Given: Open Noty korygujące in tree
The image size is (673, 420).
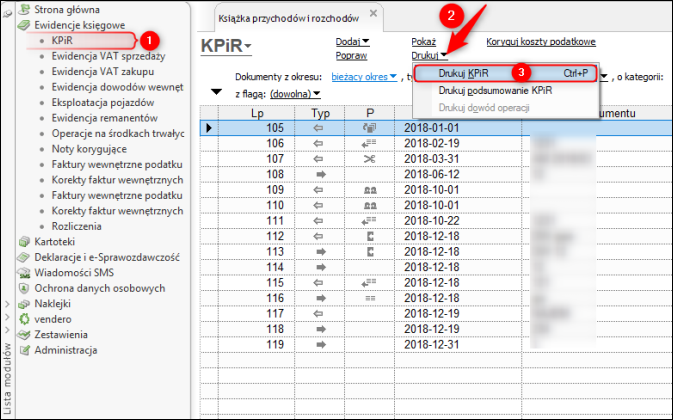Looking at the screenshot, I should tap(89, 148).
